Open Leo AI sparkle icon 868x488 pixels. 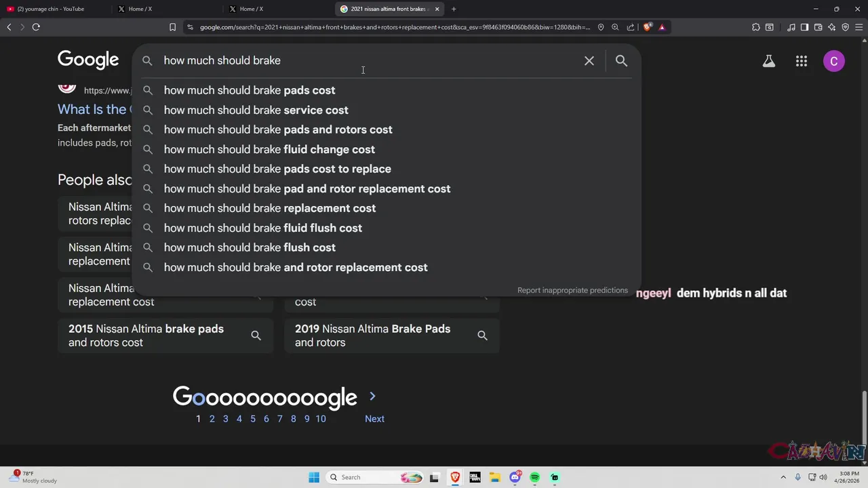pyautogui.click(x=832, y=27)
